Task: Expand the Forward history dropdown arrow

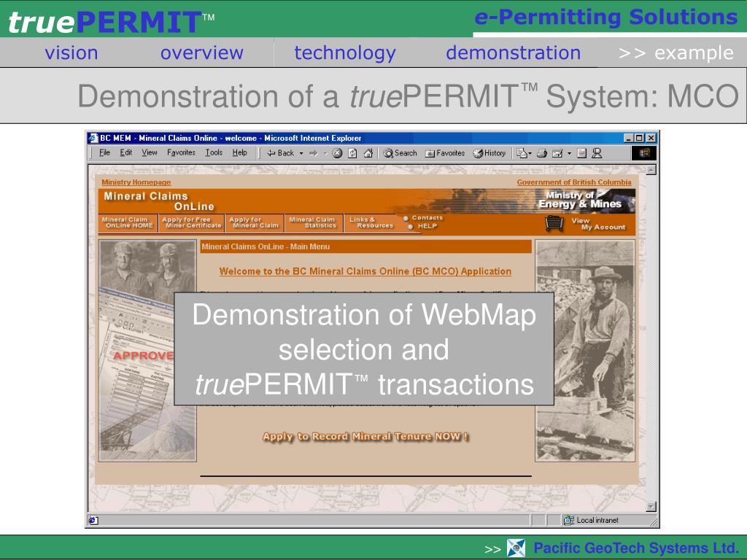Action: pyautogui.click(x=325, y=153)
